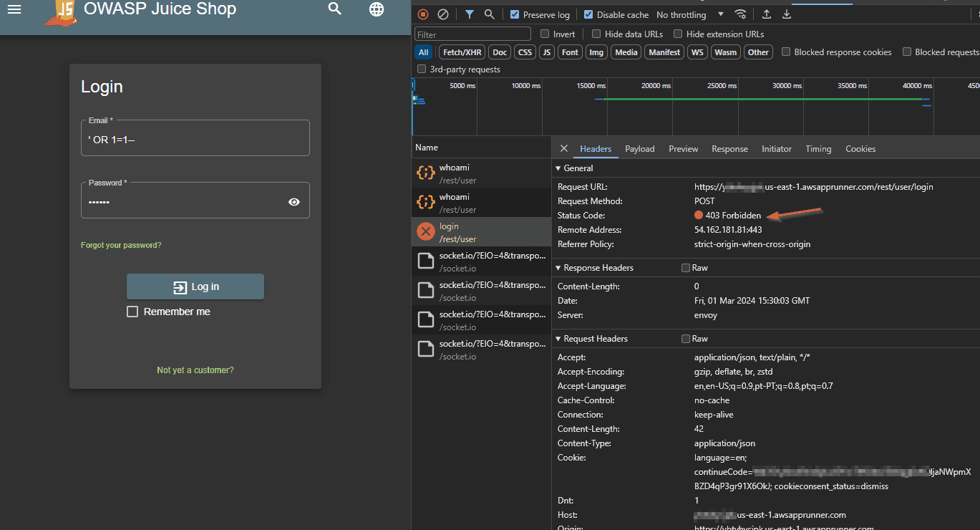The height and width of the screenshot is (530, 980).
Task: Enable the Invert filter checkbox
Action: [x=545, y=34]
